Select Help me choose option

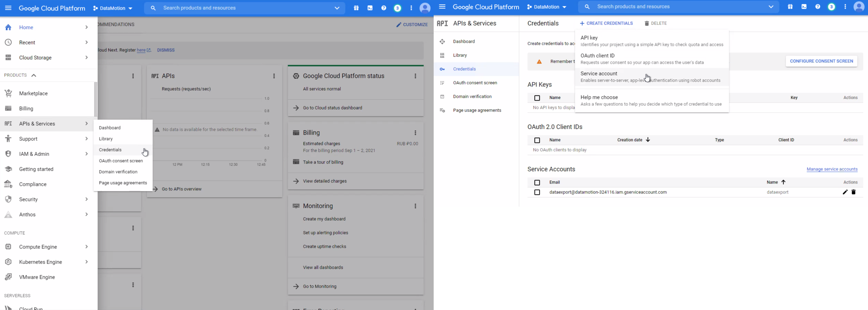click(652, 100)
